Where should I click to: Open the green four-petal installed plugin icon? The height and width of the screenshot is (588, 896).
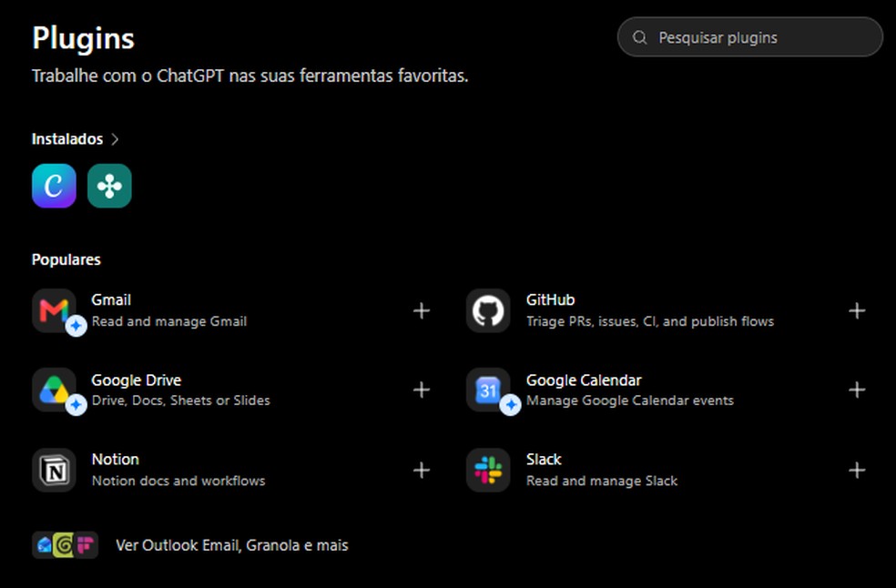pos(109,186)
